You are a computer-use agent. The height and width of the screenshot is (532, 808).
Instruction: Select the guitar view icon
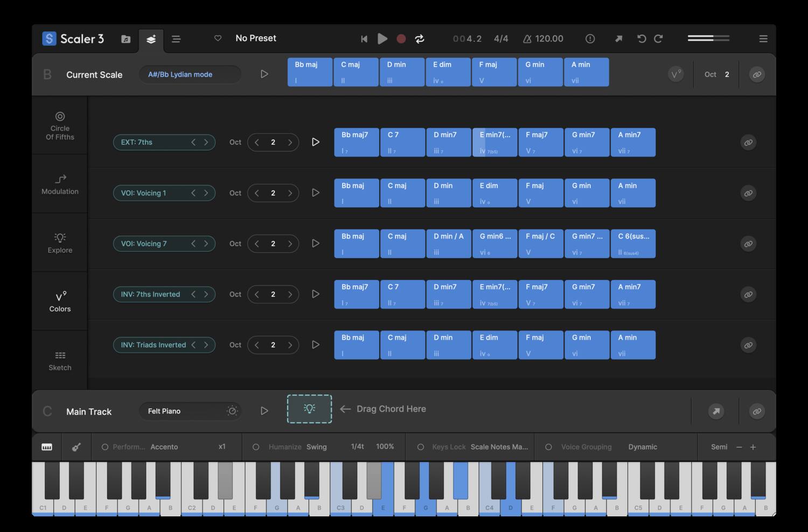76,447
